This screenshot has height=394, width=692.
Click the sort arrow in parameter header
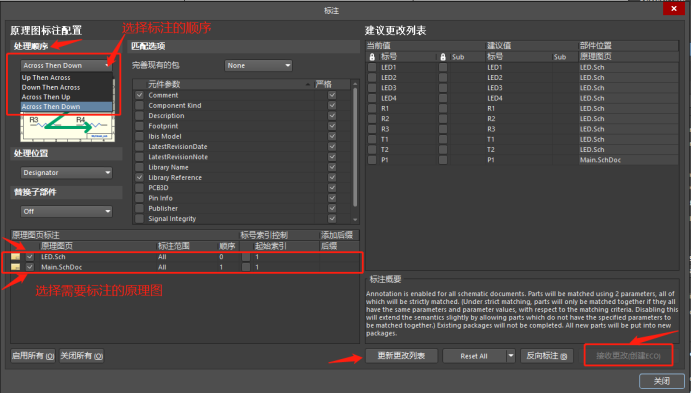(x=308, y=84)
